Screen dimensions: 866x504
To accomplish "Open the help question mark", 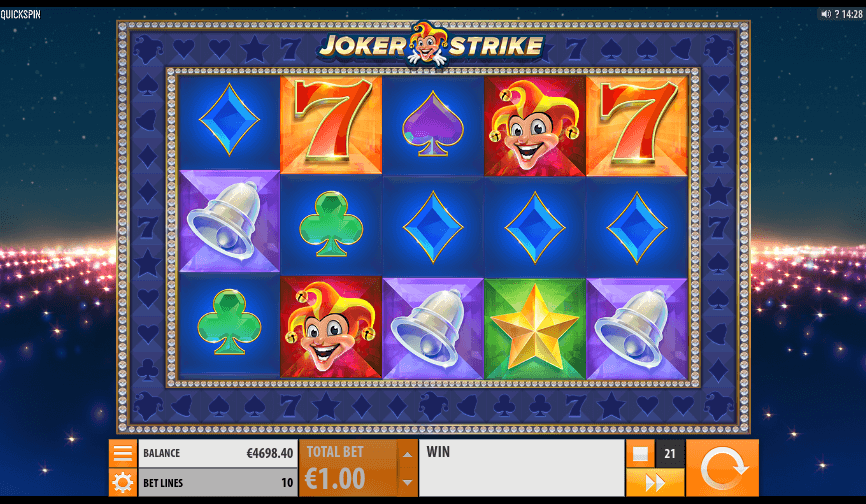I will (837, 14).
